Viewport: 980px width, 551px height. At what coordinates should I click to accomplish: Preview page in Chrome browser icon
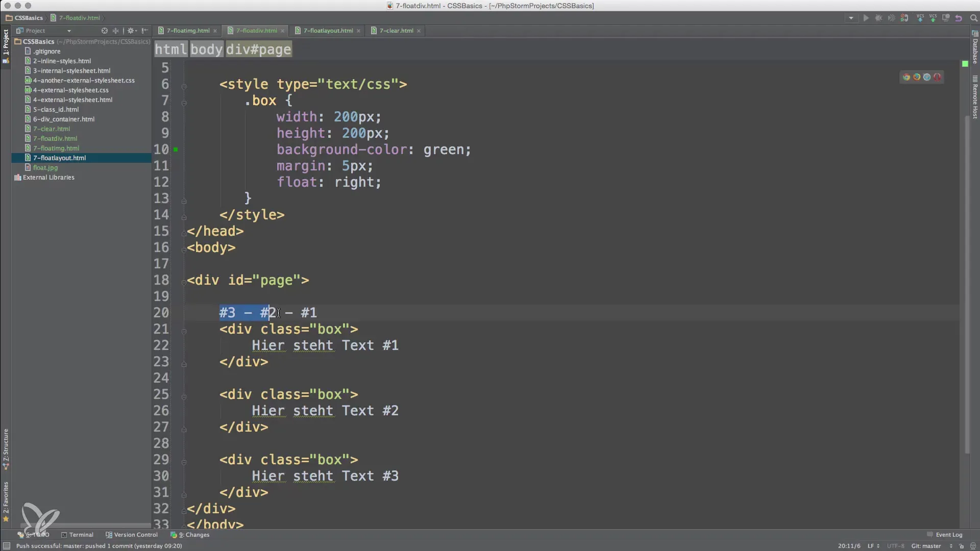coord(906,77)
